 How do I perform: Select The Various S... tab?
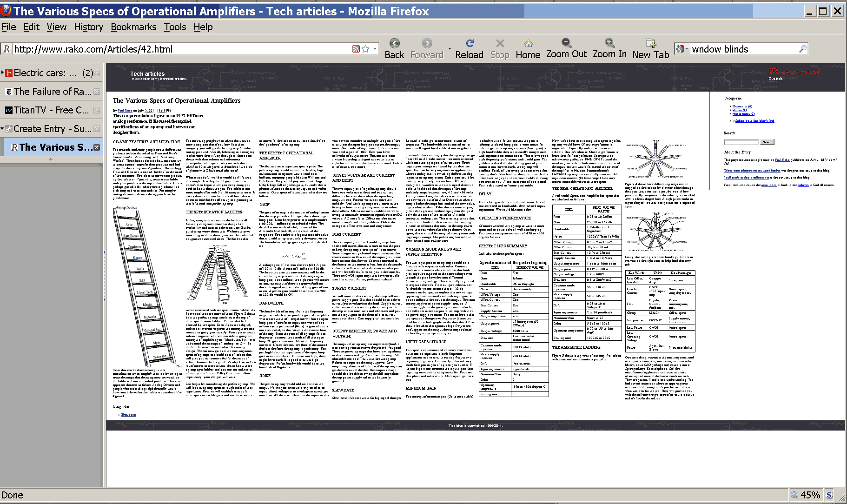[x=53, y=147]
